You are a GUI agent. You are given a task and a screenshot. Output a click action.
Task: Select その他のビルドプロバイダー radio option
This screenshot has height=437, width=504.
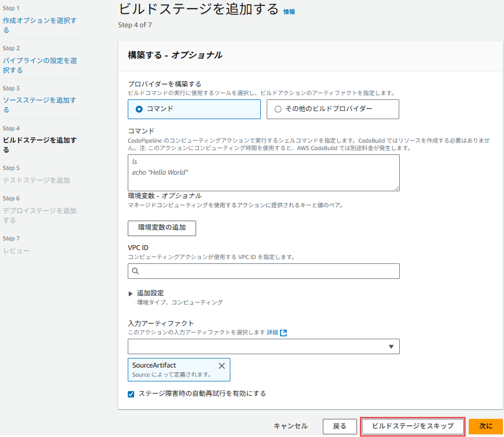(x=278, y=109)
